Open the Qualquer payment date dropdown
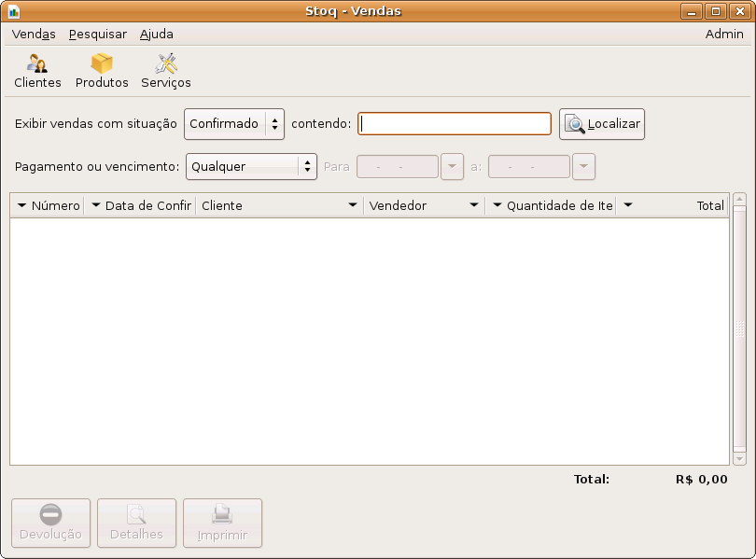The height and width of the screenshot is (559, 756). pos(251,167)
